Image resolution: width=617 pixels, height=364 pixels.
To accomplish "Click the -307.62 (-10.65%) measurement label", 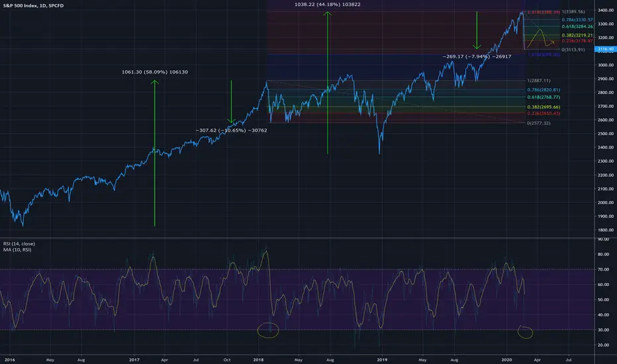I will (232, 130).
